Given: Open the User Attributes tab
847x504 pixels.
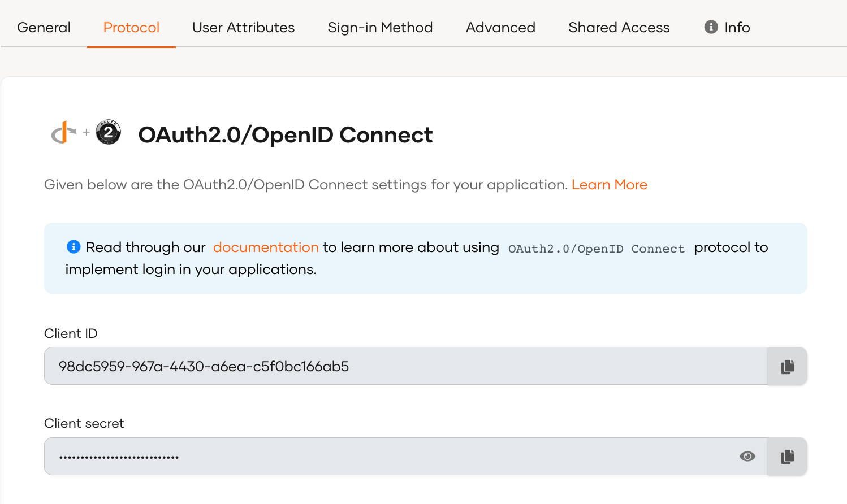Looking at the screenshot, I should tap(243, 27).
